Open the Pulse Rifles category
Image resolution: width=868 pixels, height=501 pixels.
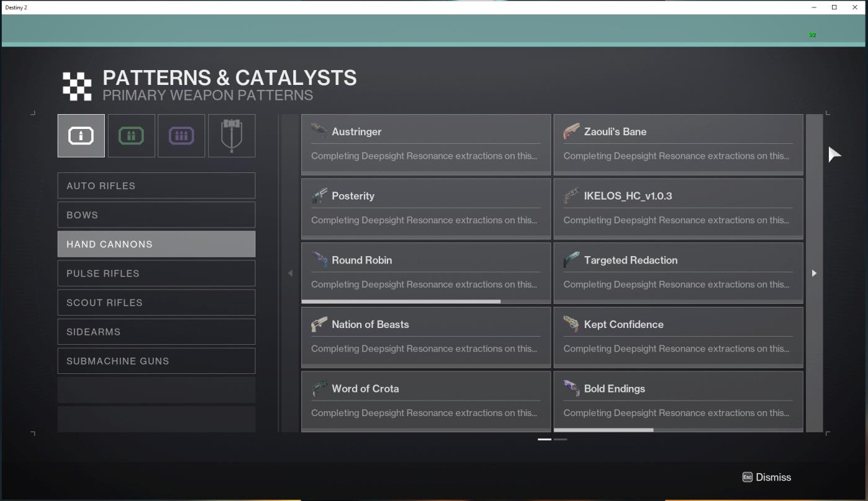156,273
